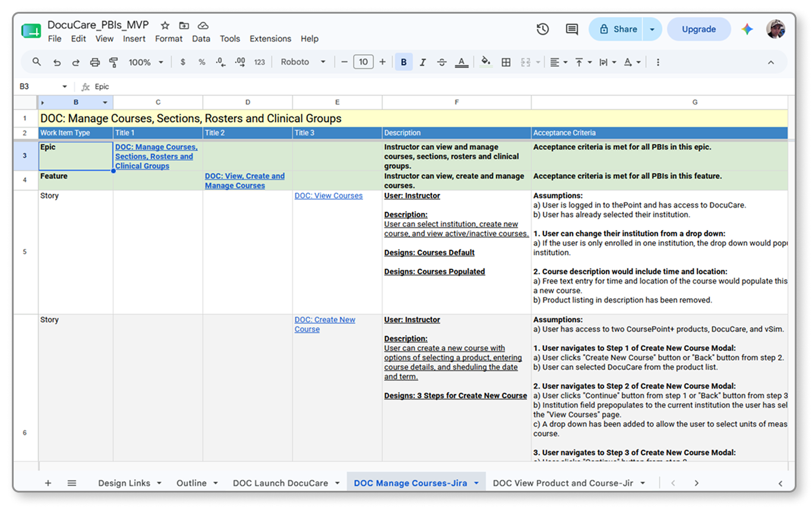Viewport: 812px width, 508px height.
Task: Format as percent
Action: tap(202, 62)
